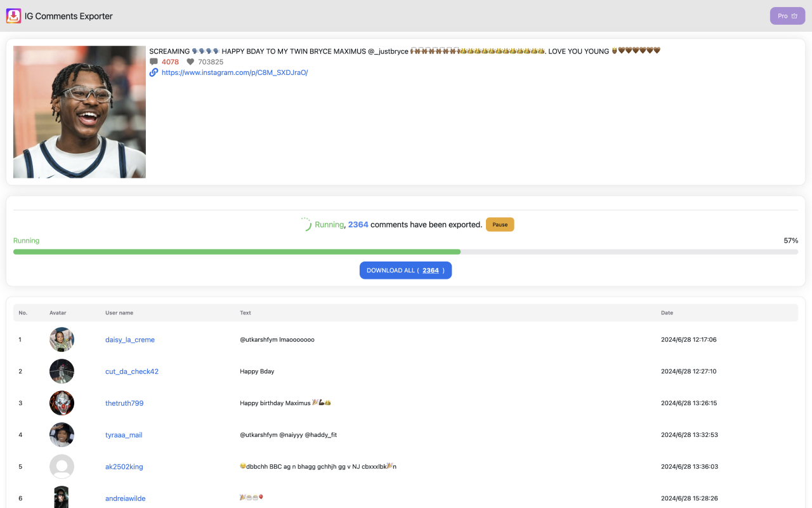
Task: Click date '2024/6/28 12:27:10'
Action: pos(689,371)
